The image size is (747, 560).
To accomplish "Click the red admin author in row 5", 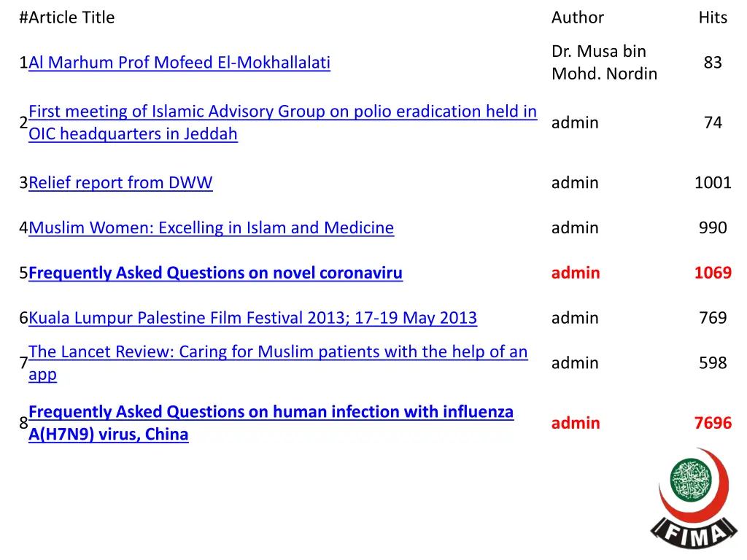I will pos(576,273).
